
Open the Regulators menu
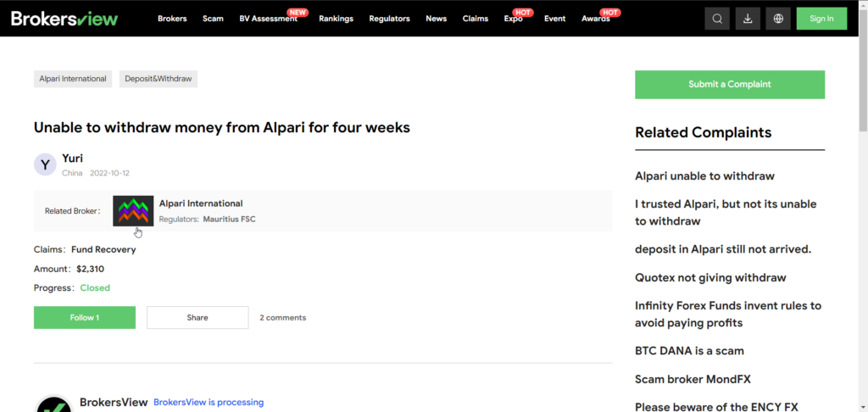(x=390, y=19)
